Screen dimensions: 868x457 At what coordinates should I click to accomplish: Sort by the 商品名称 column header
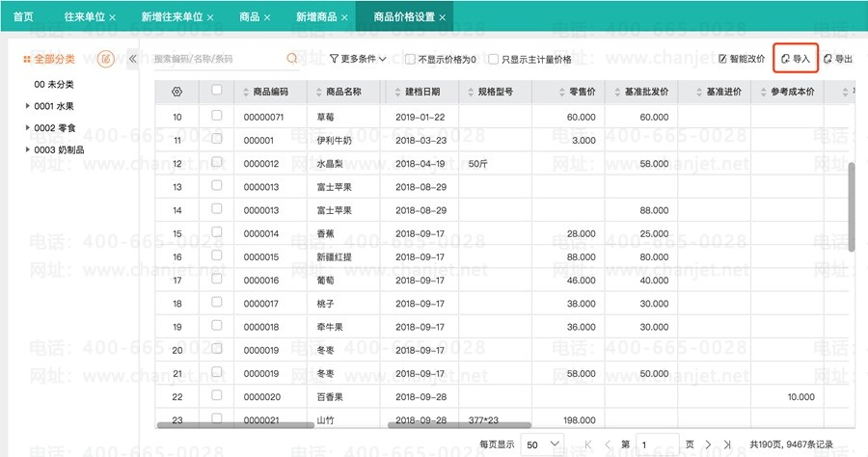[343, 92]
